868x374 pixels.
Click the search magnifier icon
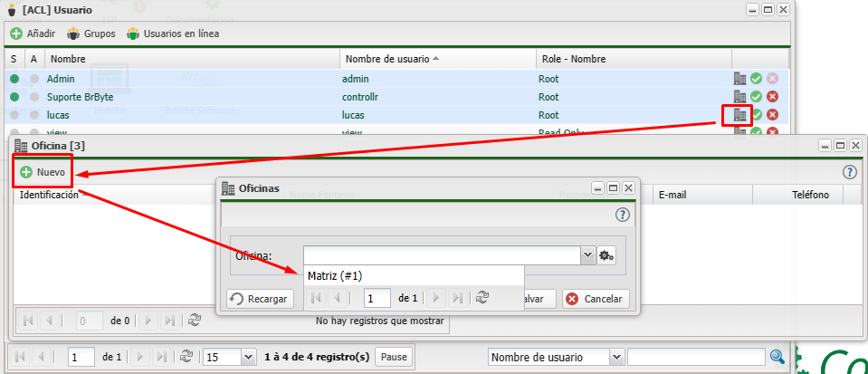(777, 357)
